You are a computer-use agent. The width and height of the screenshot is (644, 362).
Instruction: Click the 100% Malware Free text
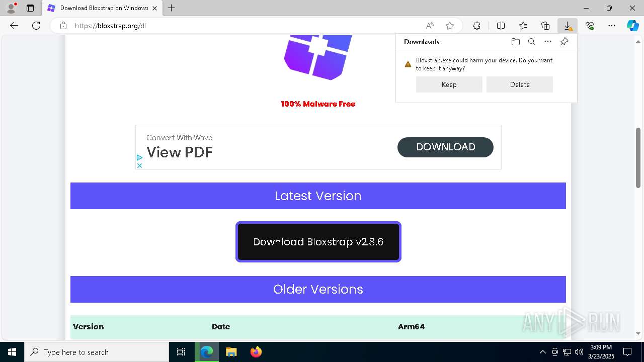pyautogui.click(x=318, y=104)
